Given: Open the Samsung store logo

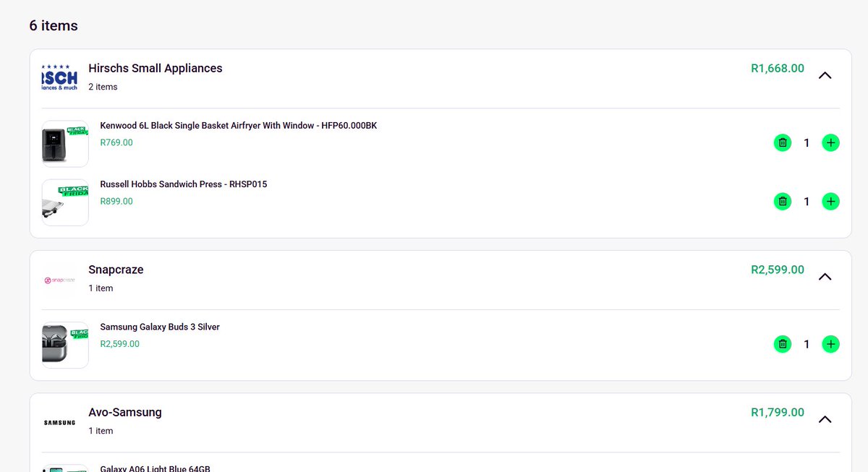Looking at the screenshot, I should (59, 422).
